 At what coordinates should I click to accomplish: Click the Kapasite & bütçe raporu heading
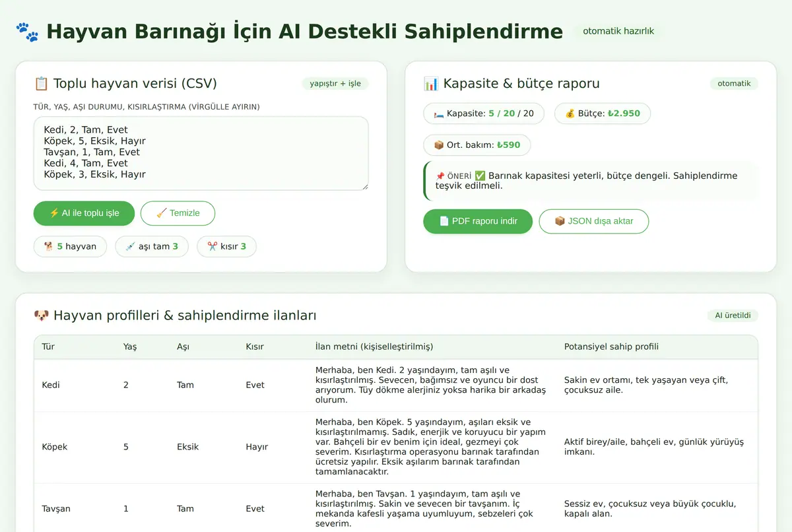[x=521, y=84]
